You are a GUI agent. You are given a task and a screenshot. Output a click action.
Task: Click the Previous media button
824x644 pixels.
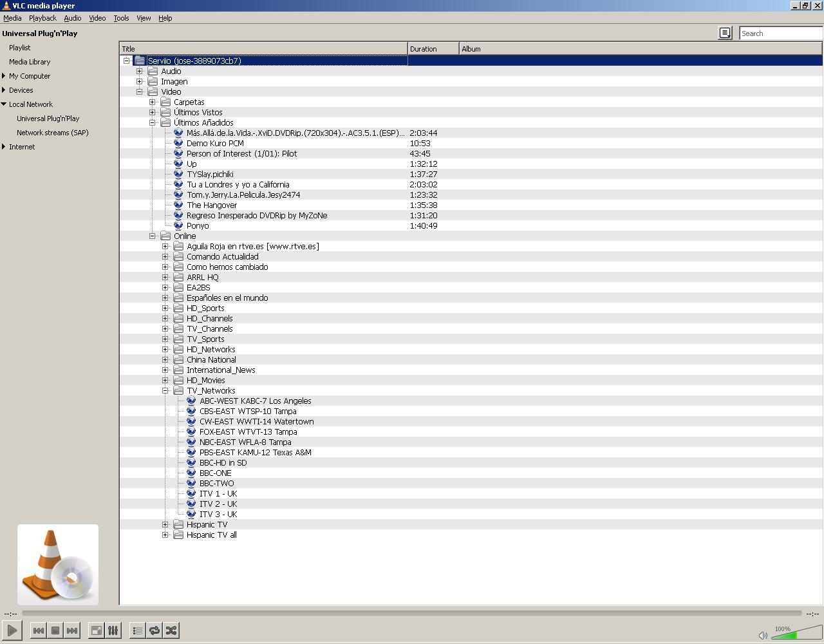tap(38, 630)
